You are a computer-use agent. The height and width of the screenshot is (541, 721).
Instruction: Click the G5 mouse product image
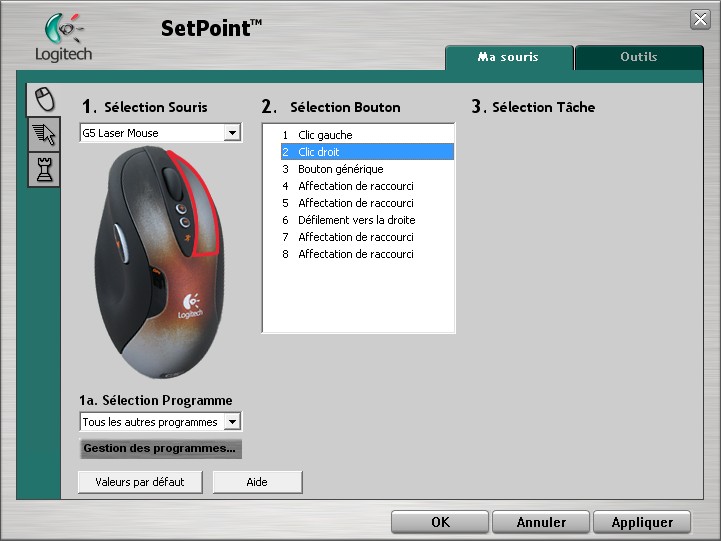coord(160,262)
